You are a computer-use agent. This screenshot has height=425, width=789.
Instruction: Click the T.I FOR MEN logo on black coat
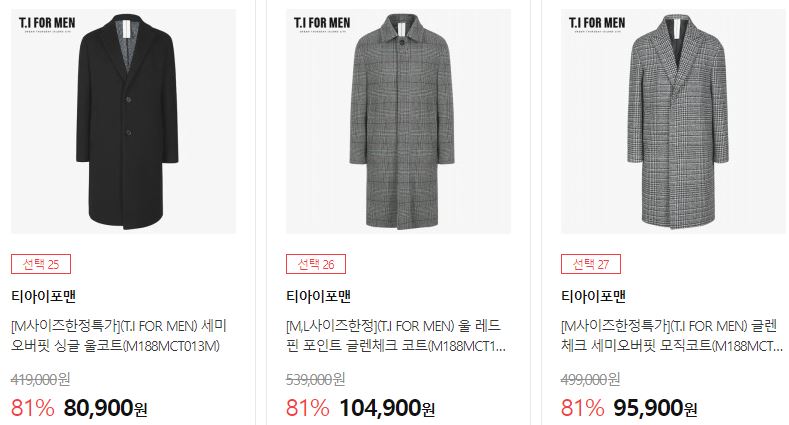47,24
